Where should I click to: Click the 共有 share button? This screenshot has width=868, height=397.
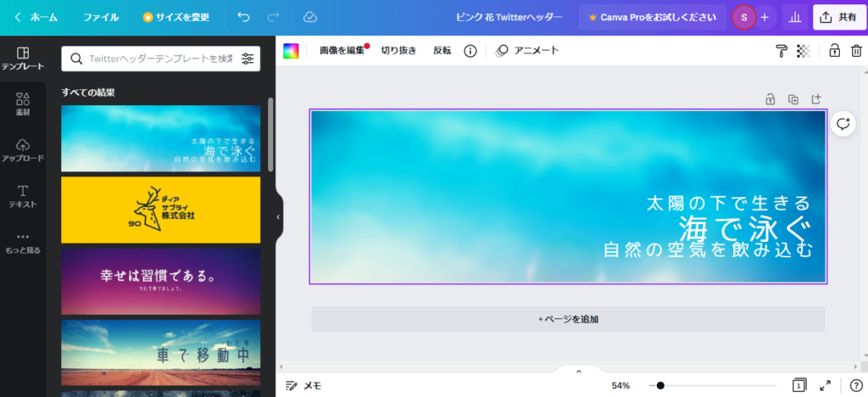[x=839, y=17]
